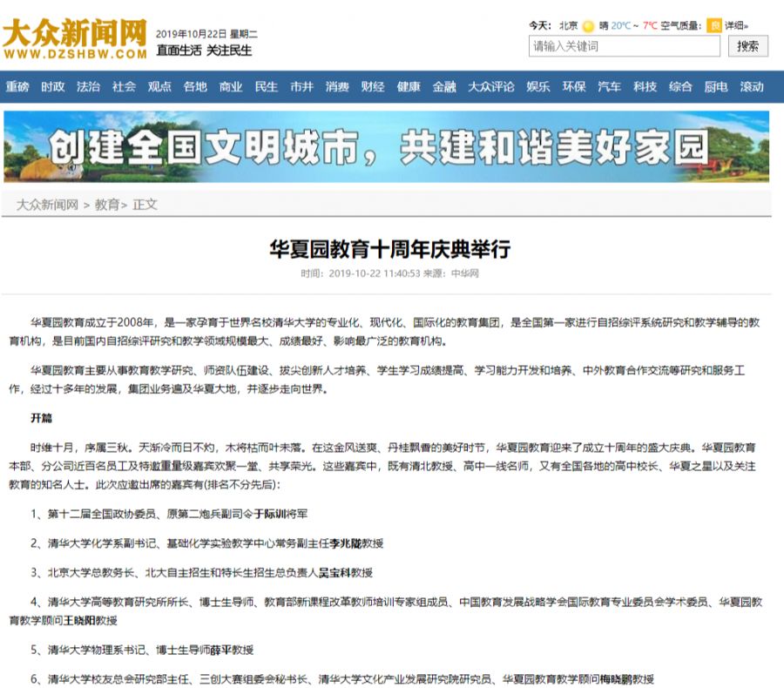This screenshot has width=784, height=688.
Task: Click the 正文 breadcrumb text
Action: [145, 205]
